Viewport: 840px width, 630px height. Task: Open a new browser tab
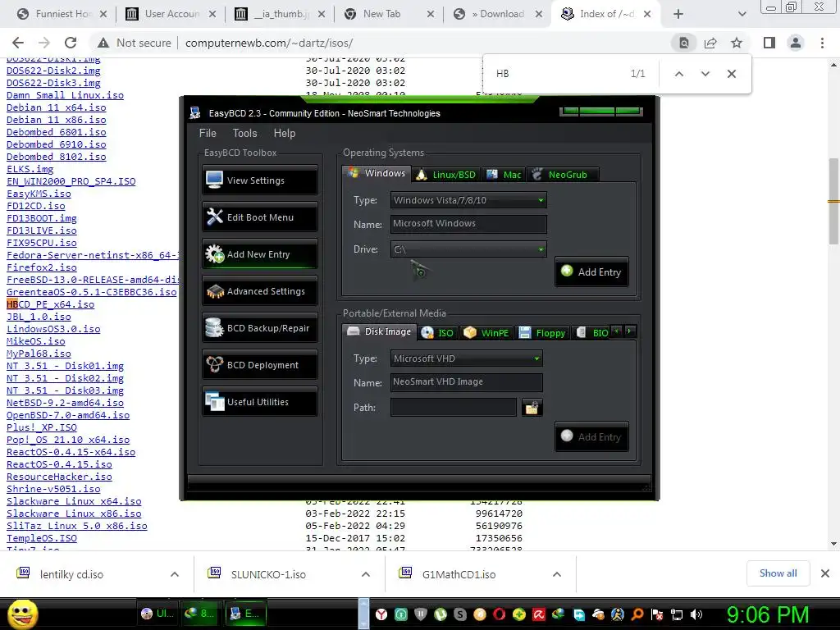click(x=678, y=14)
